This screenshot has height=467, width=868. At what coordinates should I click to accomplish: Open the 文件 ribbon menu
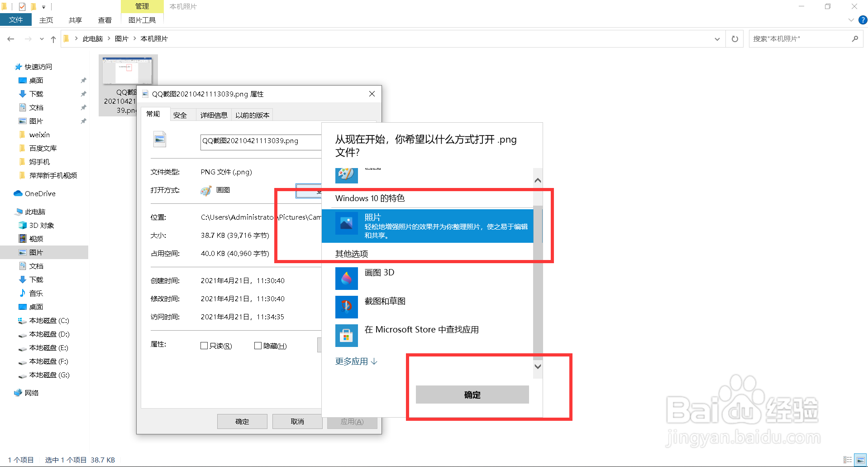point(16,19)
